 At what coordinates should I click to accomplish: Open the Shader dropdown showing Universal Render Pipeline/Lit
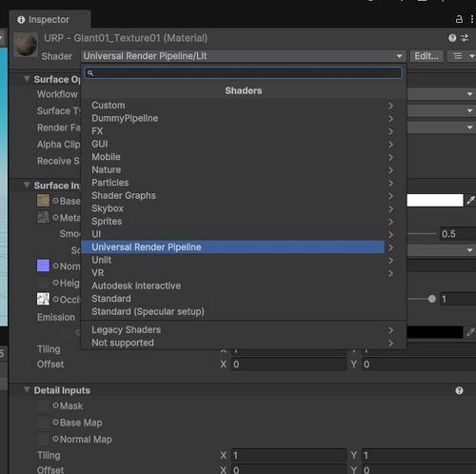[x=243, y=56]
